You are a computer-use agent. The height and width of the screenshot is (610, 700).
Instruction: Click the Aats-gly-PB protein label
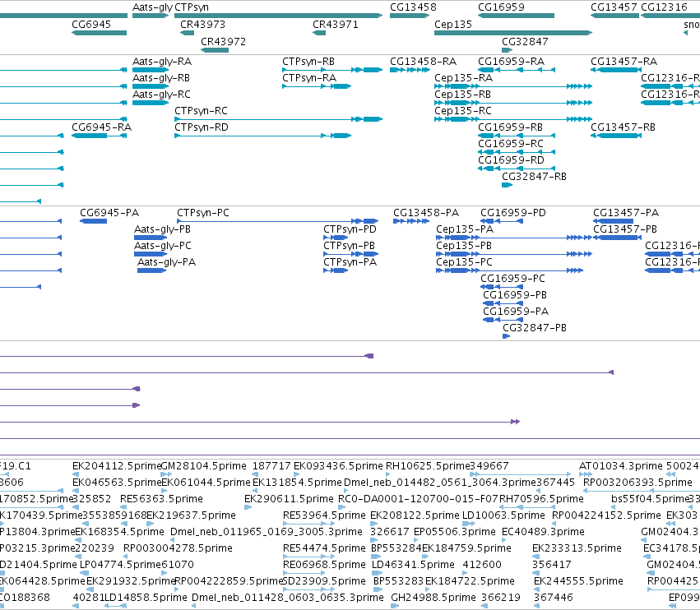coord(163,229)
